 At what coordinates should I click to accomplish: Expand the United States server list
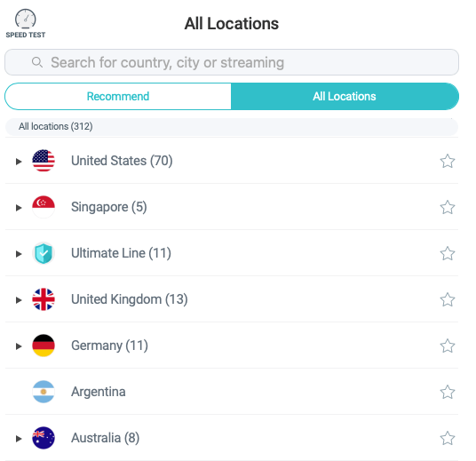[x=19, y=162]
